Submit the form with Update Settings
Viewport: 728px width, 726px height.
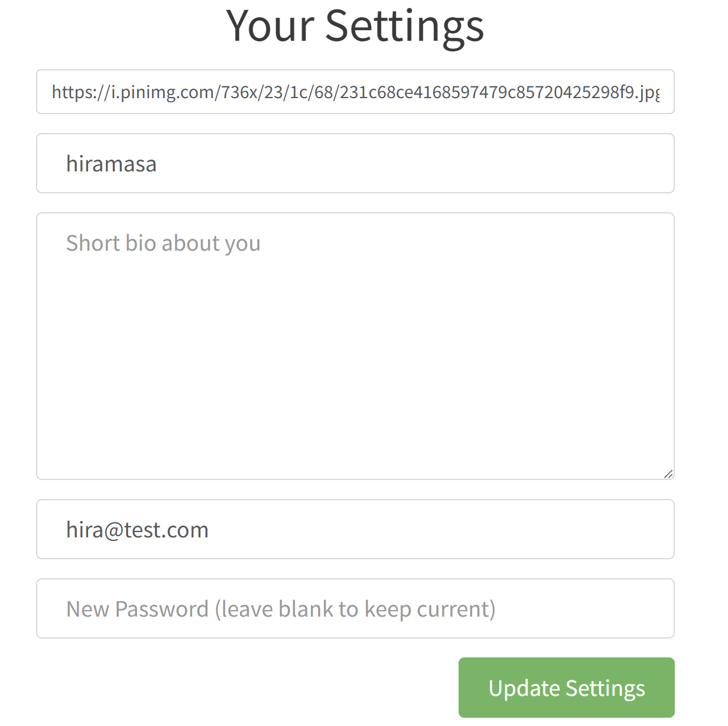566,688
